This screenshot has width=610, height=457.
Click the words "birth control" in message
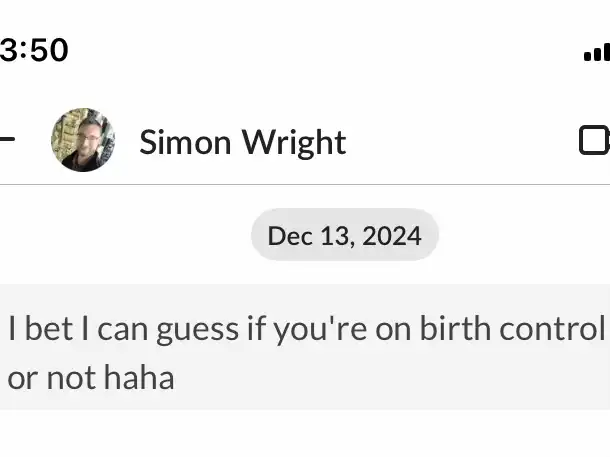[x=512, y=329]
